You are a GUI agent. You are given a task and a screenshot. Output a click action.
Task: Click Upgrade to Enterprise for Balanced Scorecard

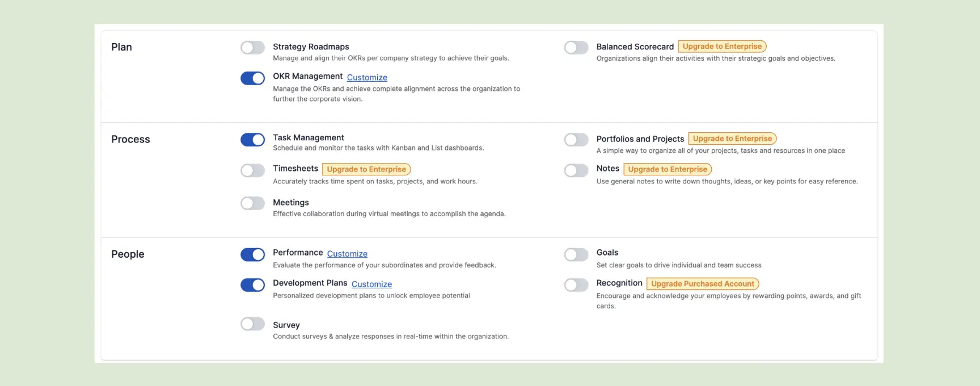coord(721,46)
